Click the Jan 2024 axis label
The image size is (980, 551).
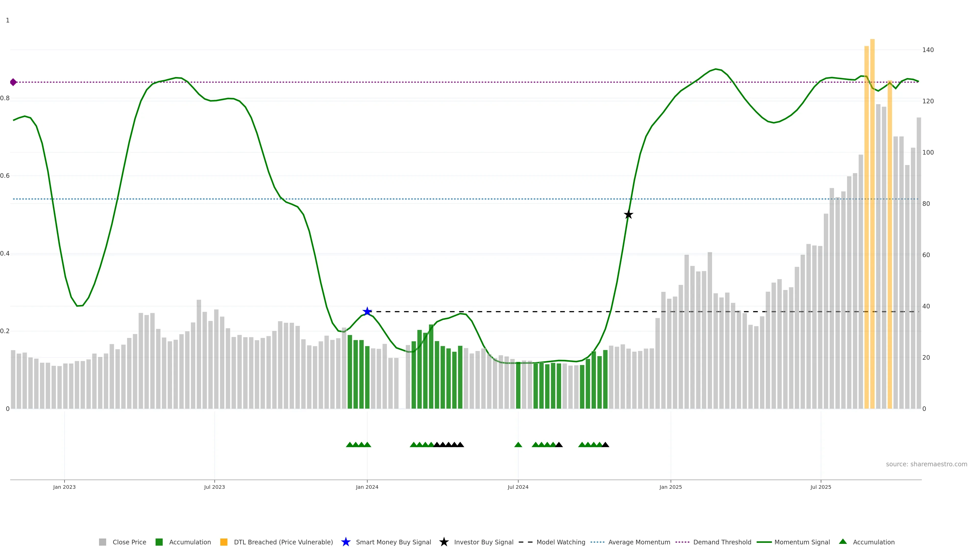click(367, 487)
